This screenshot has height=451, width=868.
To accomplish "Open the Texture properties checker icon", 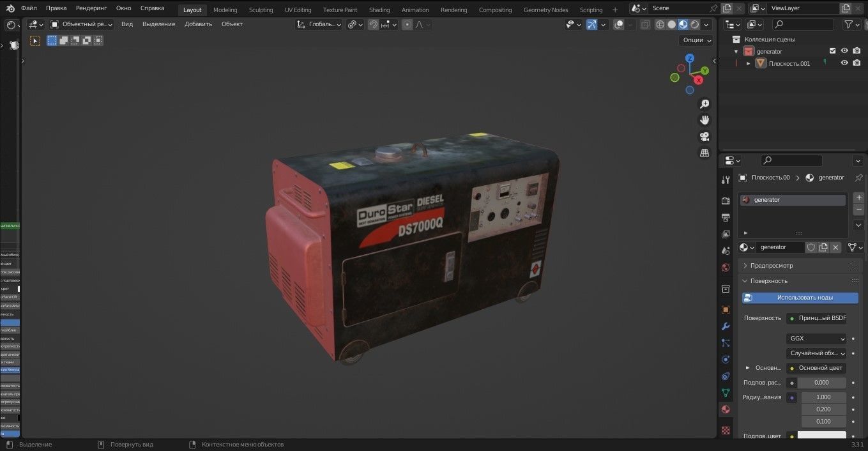I will click(726, 431).
